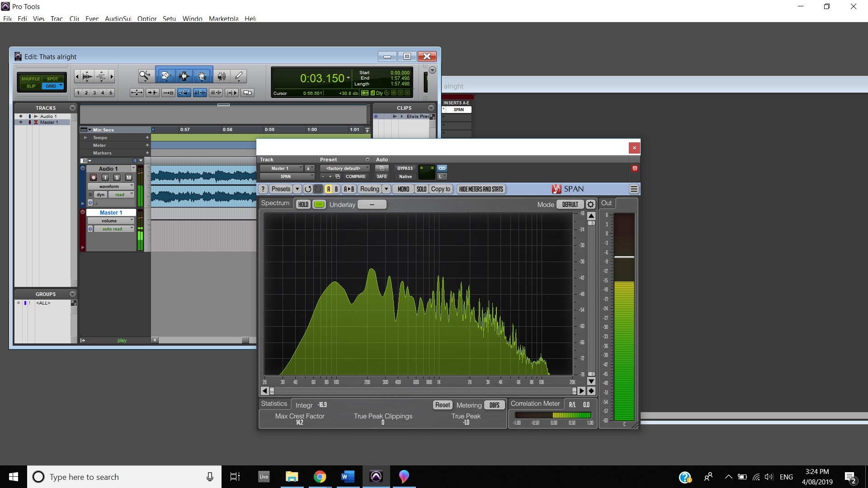Open the AudioSuite menu
Image resolution: width=868 pixels, height=488 pixels.
pyautogui.click(x=118, y=19)
